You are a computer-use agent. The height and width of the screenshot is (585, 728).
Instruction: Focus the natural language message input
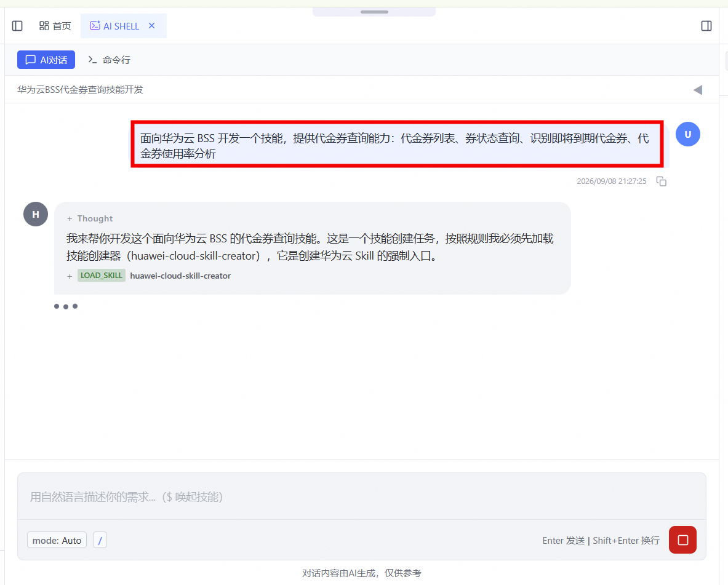(x=362, y=497)
